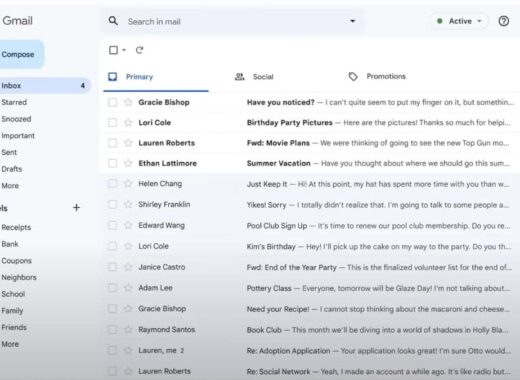This screenshot has height=380, width=520.
Task: Check Ethan Lattimore email checkbox
Action: (113, 163)
